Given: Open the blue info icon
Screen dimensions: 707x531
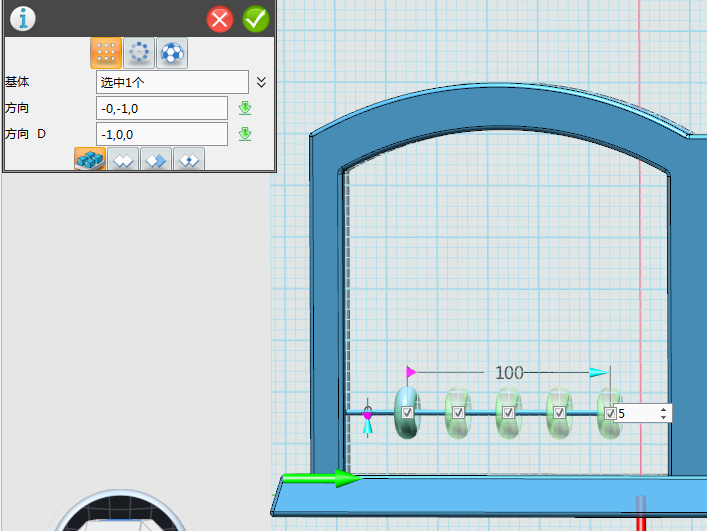Looking at the screenshot, I should point(22,19).
